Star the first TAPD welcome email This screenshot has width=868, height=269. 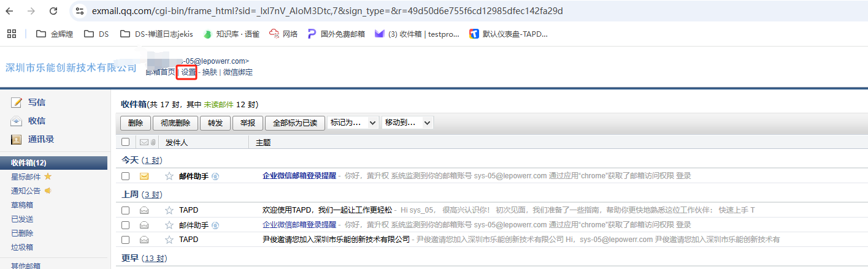[x=169, y=210]
